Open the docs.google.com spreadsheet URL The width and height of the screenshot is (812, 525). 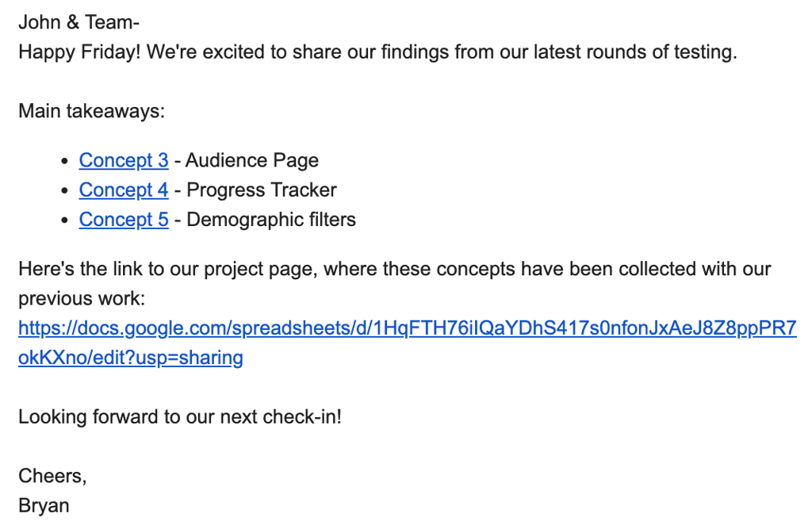coord(407,343)
